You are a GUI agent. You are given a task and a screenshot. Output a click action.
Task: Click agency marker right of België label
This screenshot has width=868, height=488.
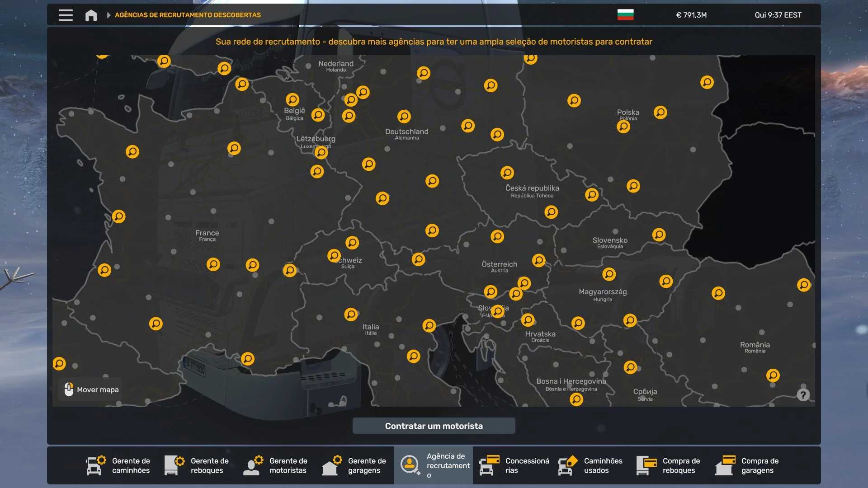click(x=318, y=115)
